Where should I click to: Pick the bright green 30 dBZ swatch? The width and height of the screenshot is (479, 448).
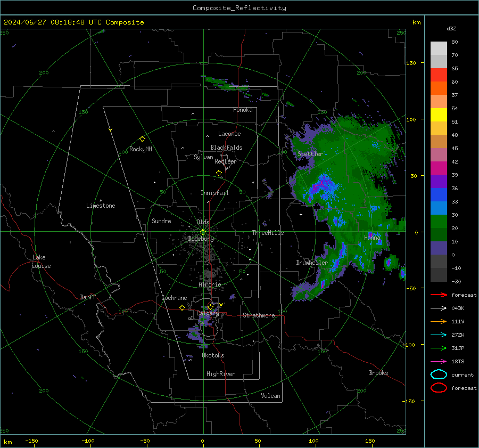(439, 222)
